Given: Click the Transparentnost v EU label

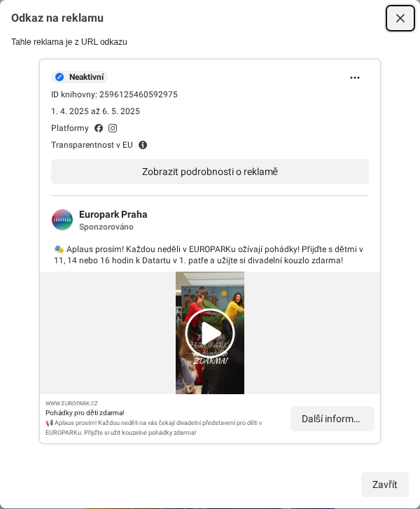Looking at the screenshot, I should tap(92, 145).
